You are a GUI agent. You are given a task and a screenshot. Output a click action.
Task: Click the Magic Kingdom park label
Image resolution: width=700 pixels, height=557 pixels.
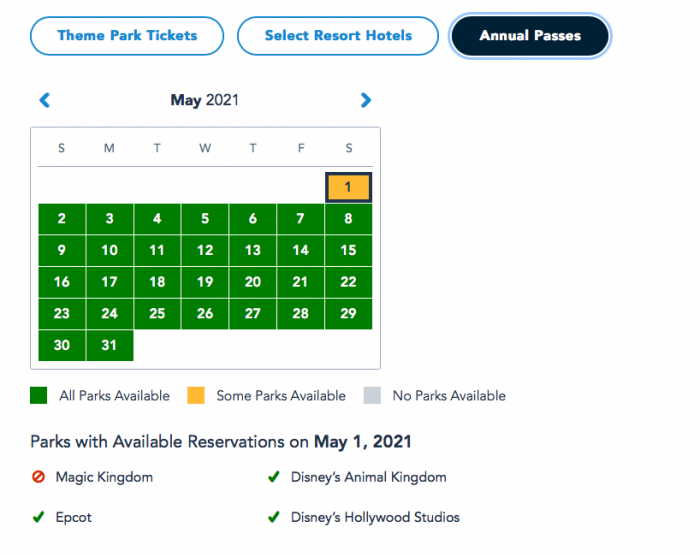[x=104, y=478]
